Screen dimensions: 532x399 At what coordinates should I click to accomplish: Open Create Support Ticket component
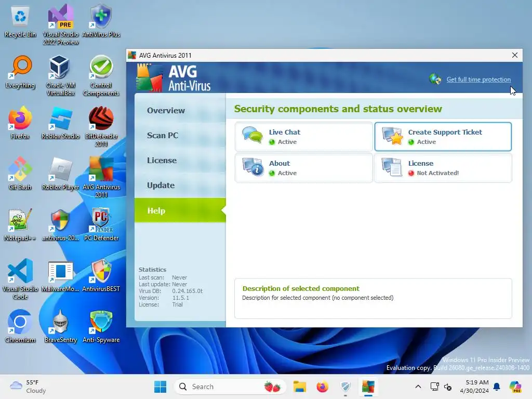(x=443, y=137)
